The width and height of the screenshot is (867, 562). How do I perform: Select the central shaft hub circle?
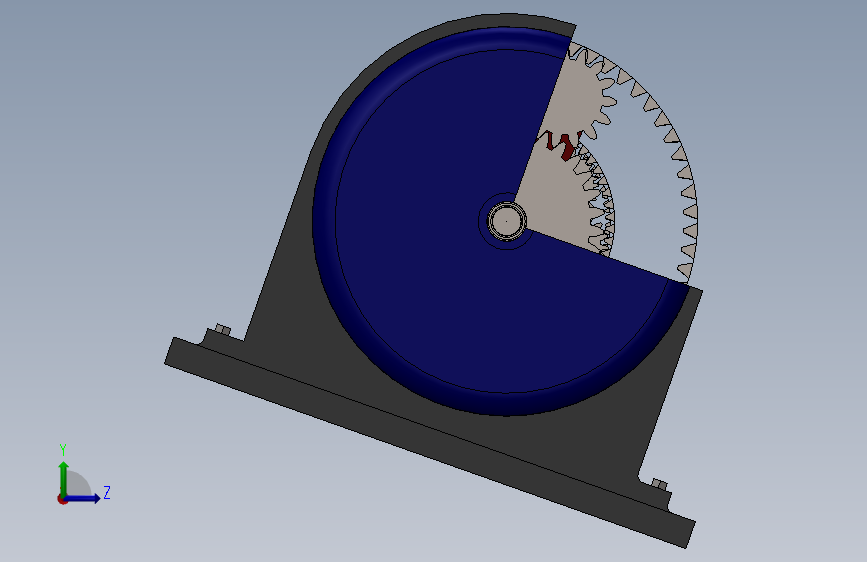(x=506, y=221)
